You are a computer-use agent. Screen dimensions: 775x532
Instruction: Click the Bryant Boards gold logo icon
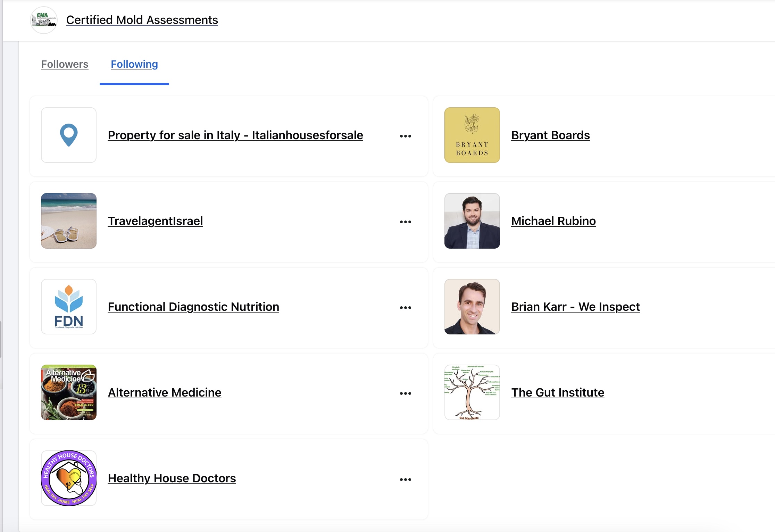(472, 135)
